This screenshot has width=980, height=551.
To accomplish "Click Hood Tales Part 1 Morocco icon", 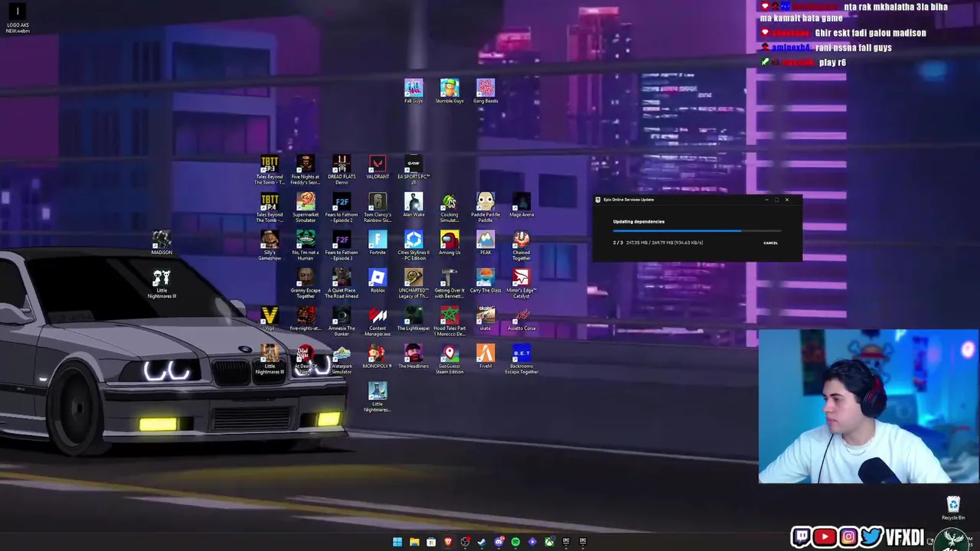I will [449, 321].
